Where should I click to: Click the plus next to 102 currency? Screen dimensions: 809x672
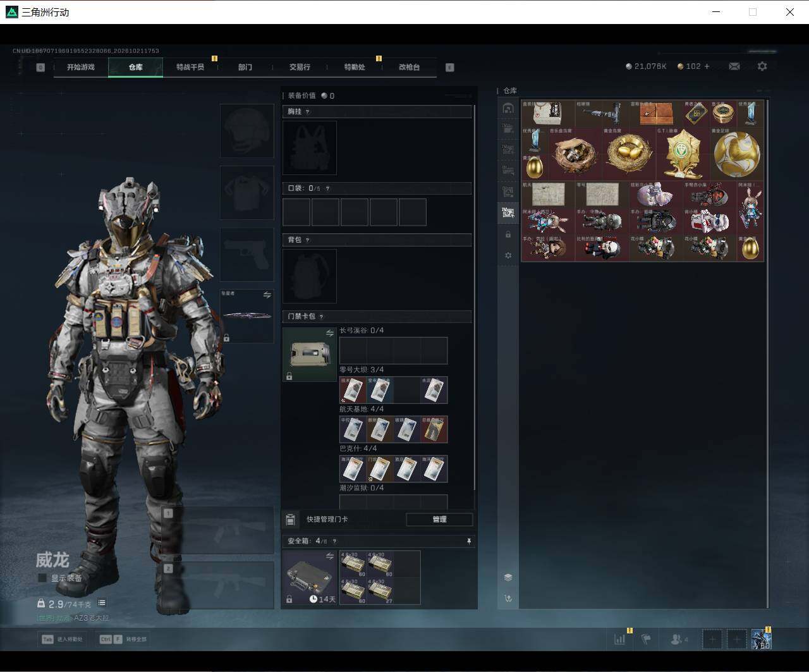[x=707, y=66]
